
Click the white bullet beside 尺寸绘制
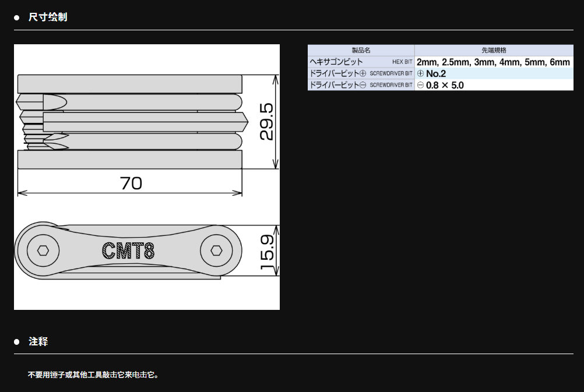(17, 17)
